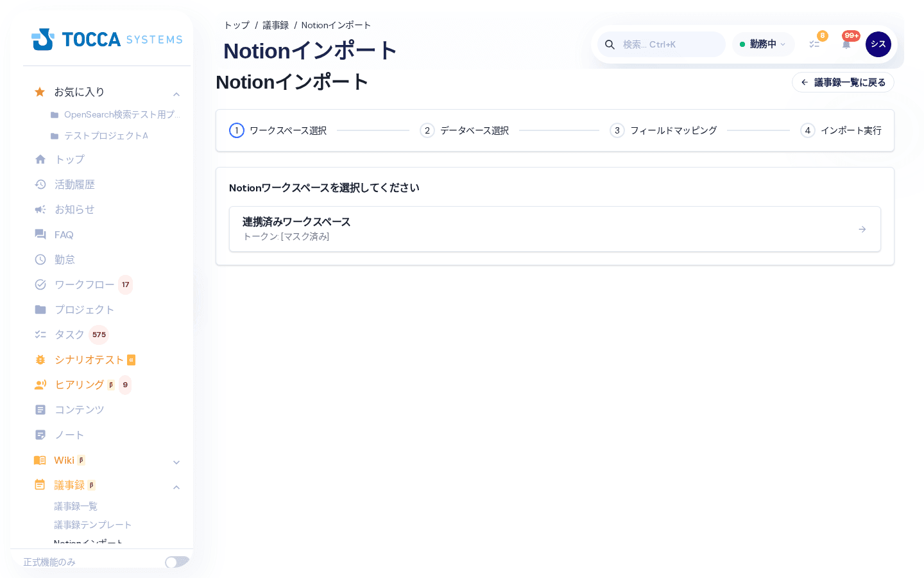Click the calendar icon for 議事録
The image size is (924, 578).
pos(40,485)
